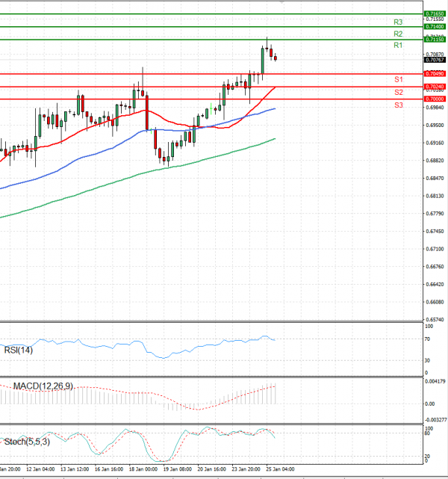Screen dimensions: 448x479
Task: Click the 0.70240 support price tag
Action: [x=435, y=87]
